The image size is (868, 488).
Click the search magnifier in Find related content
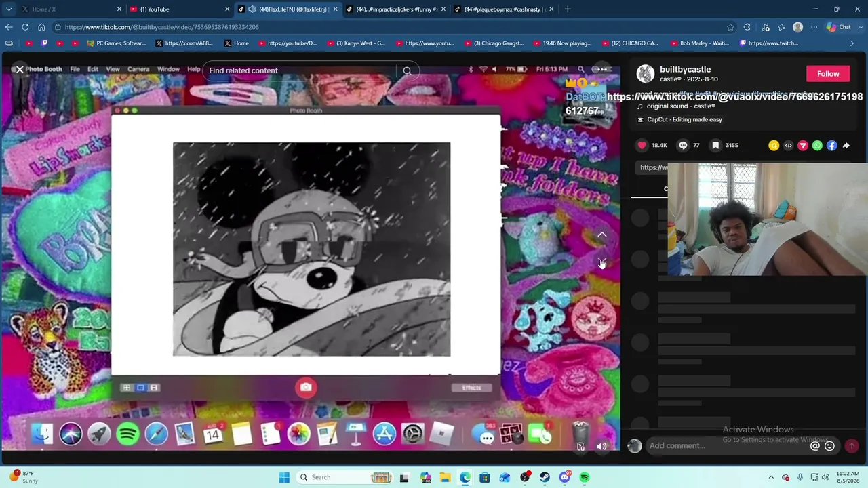(x=407, y=70)
